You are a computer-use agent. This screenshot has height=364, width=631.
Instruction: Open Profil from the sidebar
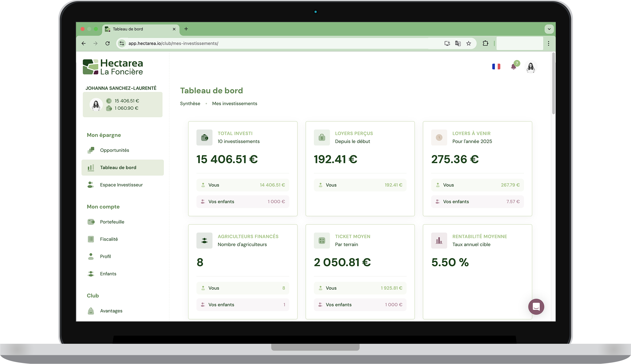pyautogui.click(x=105, y=257)
